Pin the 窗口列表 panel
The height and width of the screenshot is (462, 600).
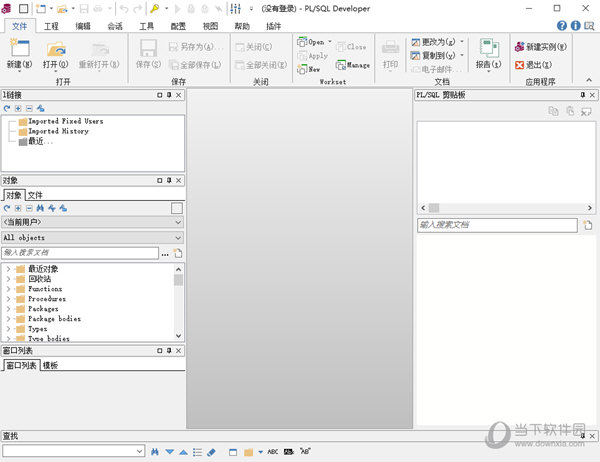click(169, 351)
